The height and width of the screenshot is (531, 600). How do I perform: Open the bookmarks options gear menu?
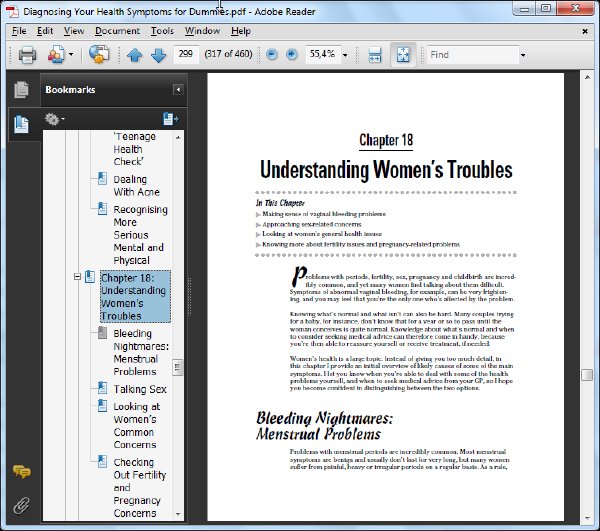[55, 119]
